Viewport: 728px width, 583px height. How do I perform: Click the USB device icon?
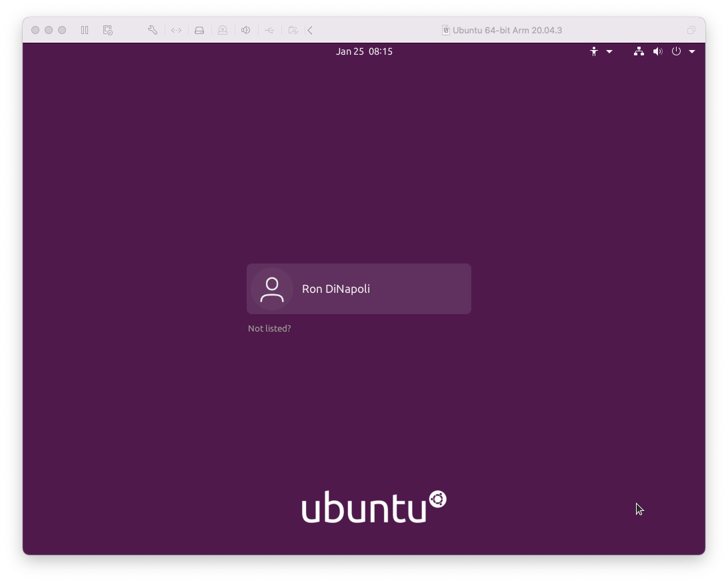(x=269, y=30)
